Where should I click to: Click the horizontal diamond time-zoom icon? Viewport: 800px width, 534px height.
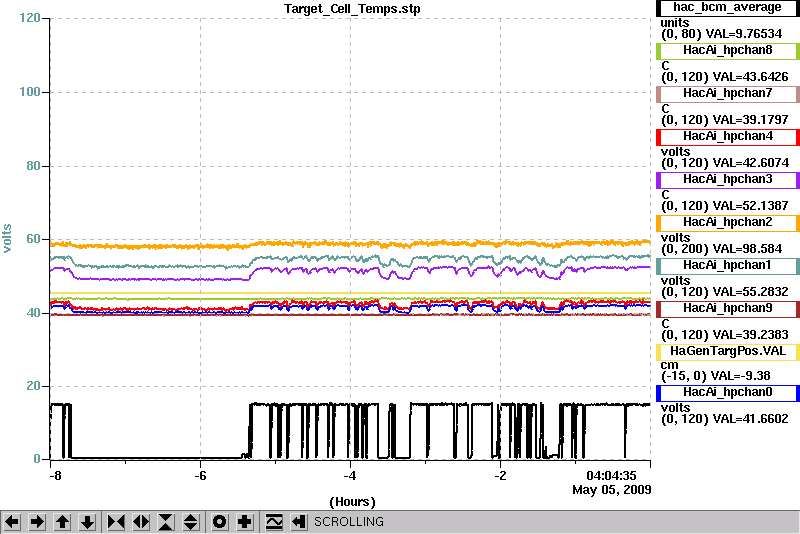point(141,522)
